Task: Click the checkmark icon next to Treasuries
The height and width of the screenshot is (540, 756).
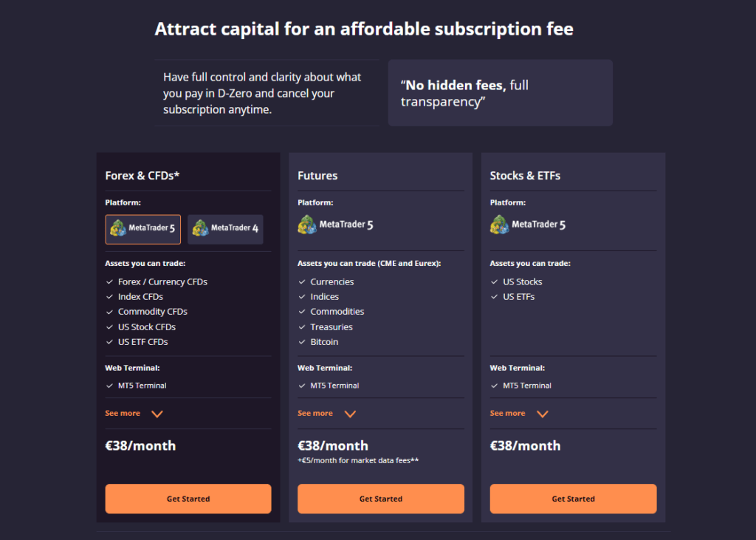Action: (301, 327)
